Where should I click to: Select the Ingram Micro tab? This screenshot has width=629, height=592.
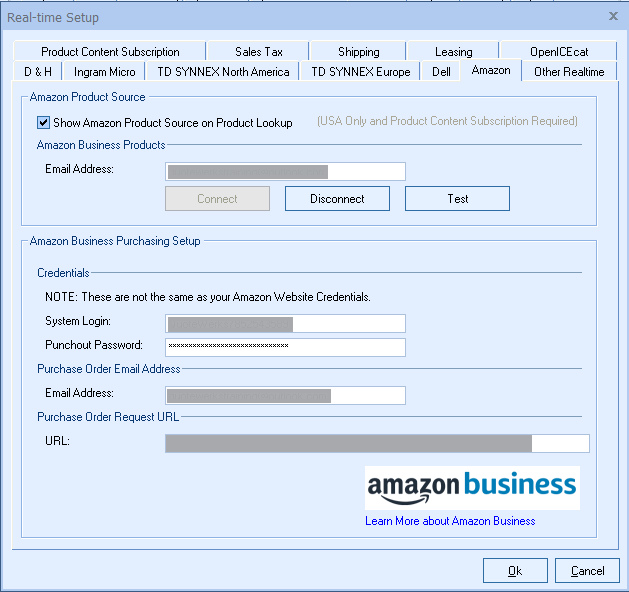point(104,72)
